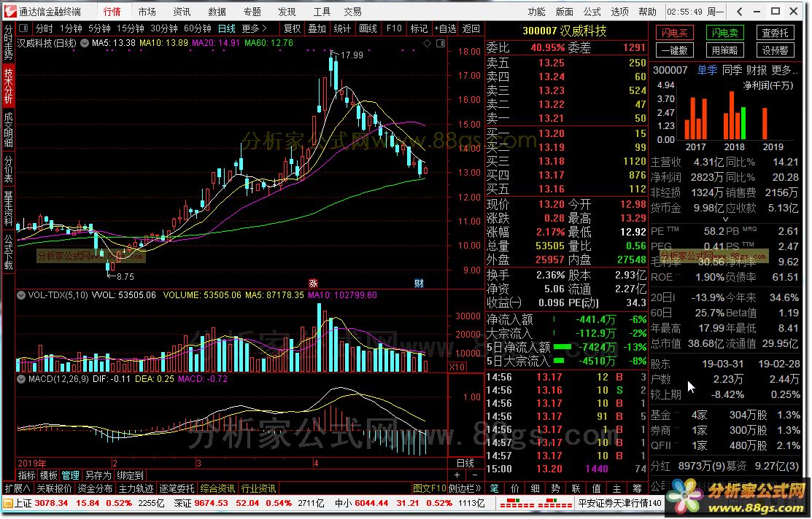The height and width of the screenshot is (519, 812).
Task: Click the green 2018 profit bar
Action: pos(743,123)
